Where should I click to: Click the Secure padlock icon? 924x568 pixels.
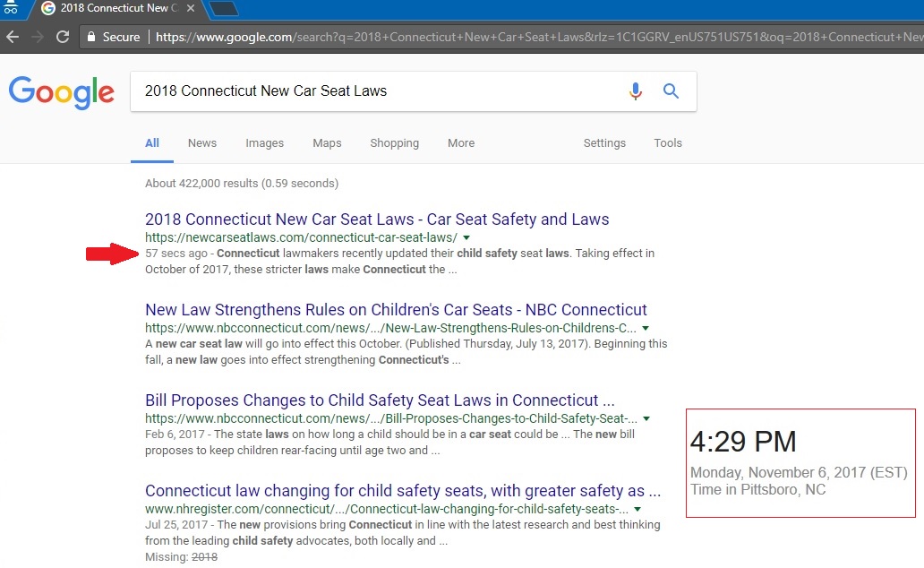click(x=90, y=37)
